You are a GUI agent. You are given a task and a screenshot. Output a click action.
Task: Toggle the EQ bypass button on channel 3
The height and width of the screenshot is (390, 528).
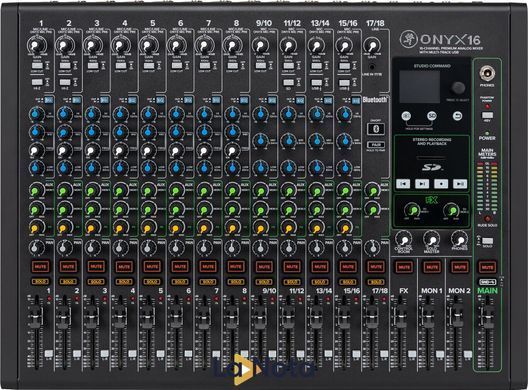104,100
